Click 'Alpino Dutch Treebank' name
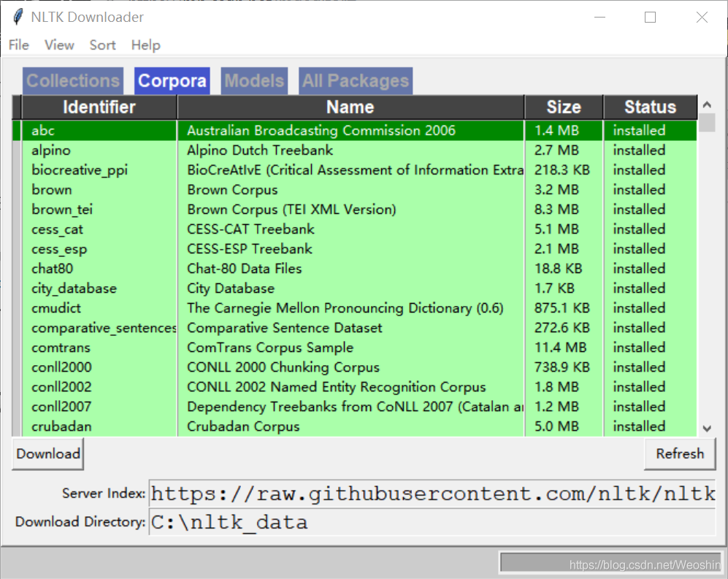 click(x=260, y=150)
